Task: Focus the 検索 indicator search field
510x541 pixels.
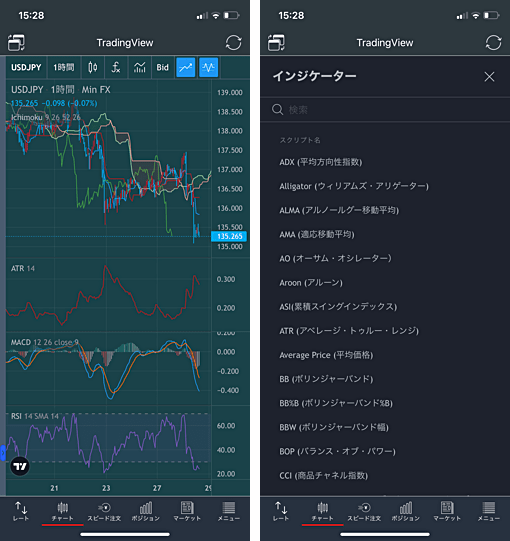Action: (x=385, y=110)
